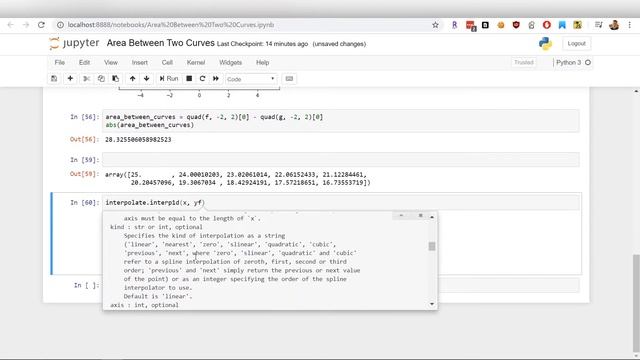Screen dimensions: 640x360
Task: Click the cookie extension icon
Action: pyautogui.click(x=501, y=25)
